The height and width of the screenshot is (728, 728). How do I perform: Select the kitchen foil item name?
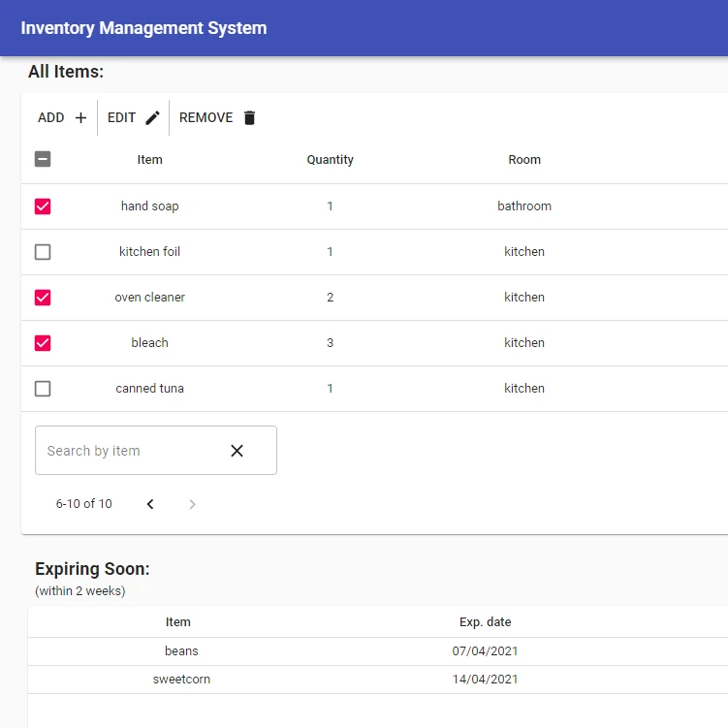click(149, 252)
